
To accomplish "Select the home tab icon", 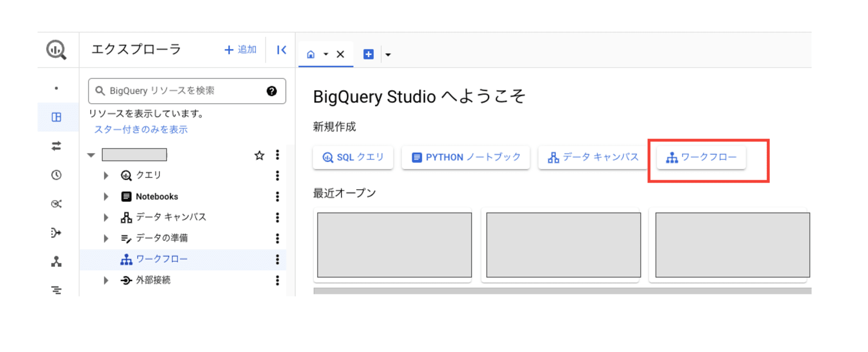I will (311, 54).
